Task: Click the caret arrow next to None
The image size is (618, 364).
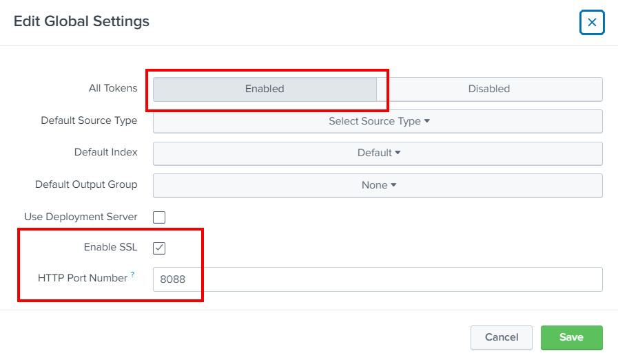Action: (393, 185)
